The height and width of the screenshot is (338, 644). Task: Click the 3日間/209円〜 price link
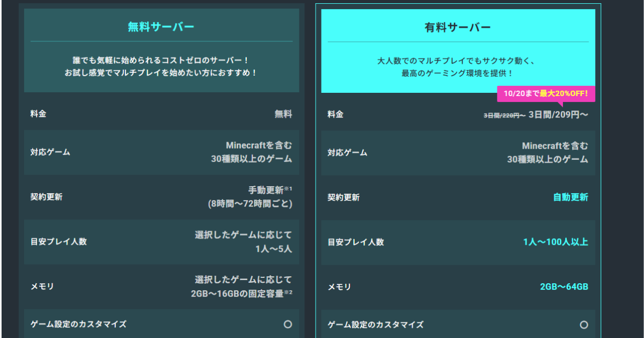tap(558, 114)
